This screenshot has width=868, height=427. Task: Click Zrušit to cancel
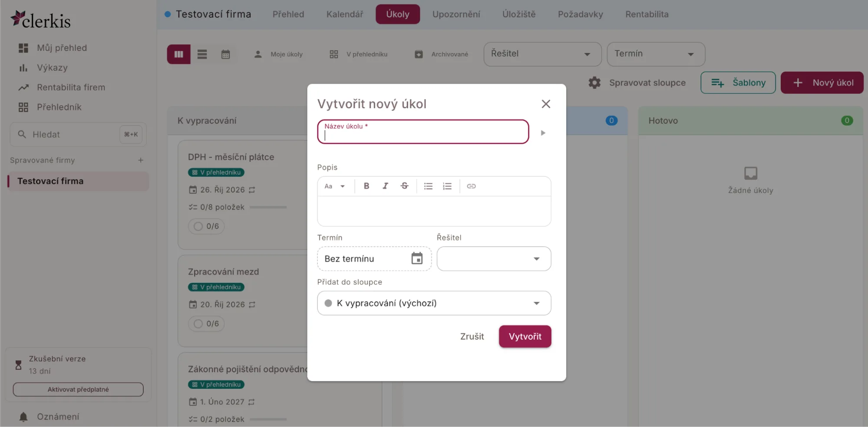coord(472,336)
